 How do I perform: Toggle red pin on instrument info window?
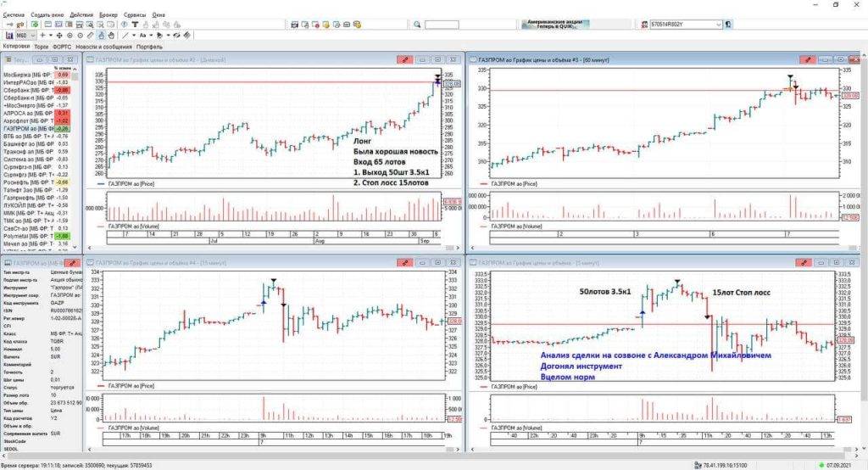[72, 263]
